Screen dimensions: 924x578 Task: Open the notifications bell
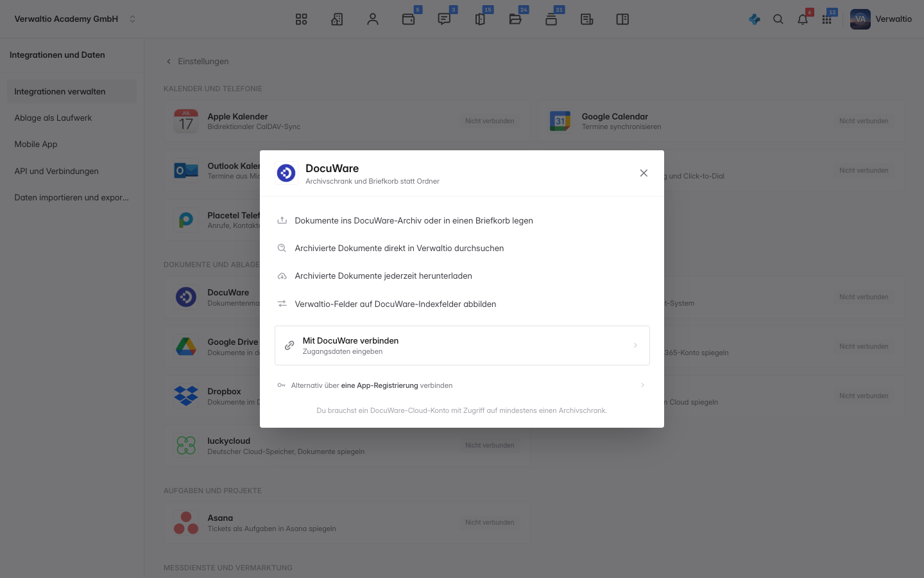(803, 19)
